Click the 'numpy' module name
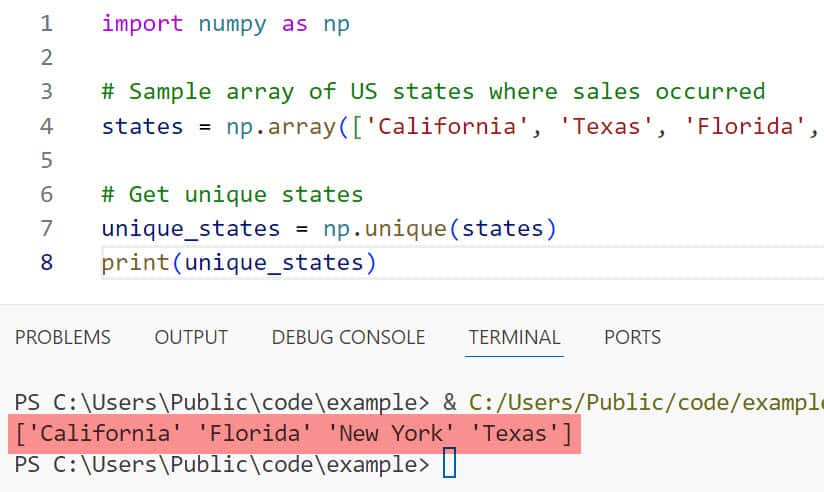 point(232,24)
